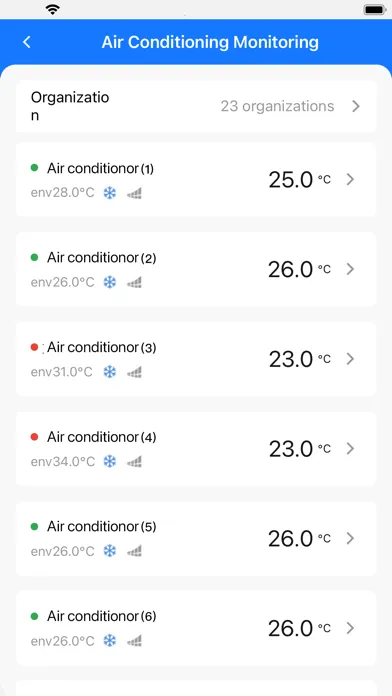Open Air conditionor (4) from the list
The image size is (392, 696).
[196, 448]
